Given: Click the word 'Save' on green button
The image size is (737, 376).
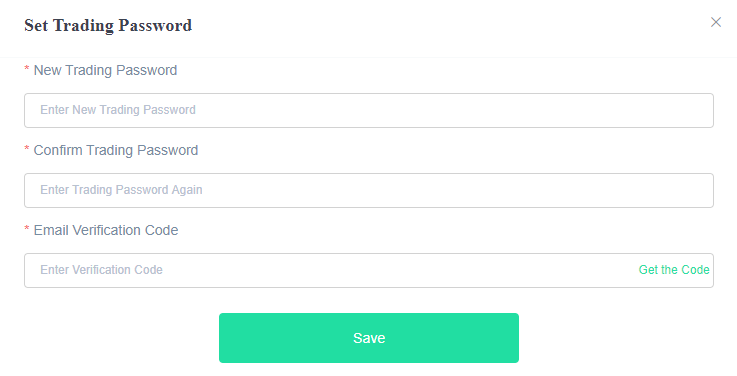Looking at the screenshot, I should (369, 338).
